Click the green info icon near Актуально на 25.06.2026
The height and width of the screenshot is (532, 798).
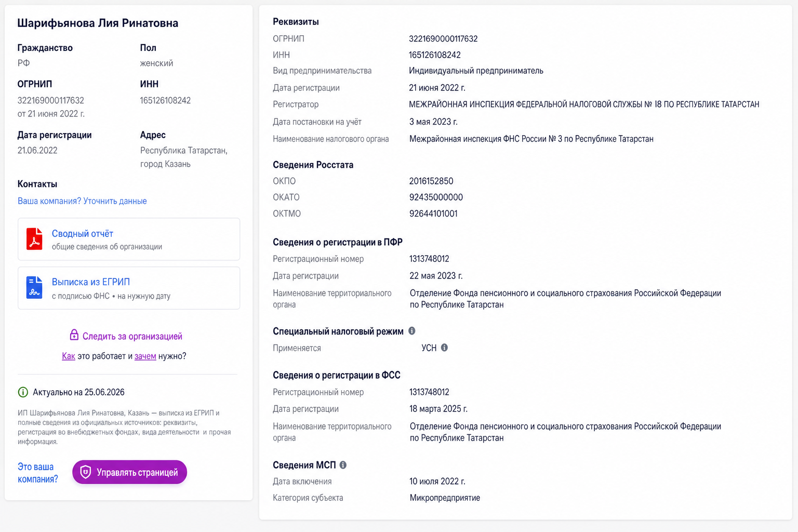[23, 392]
